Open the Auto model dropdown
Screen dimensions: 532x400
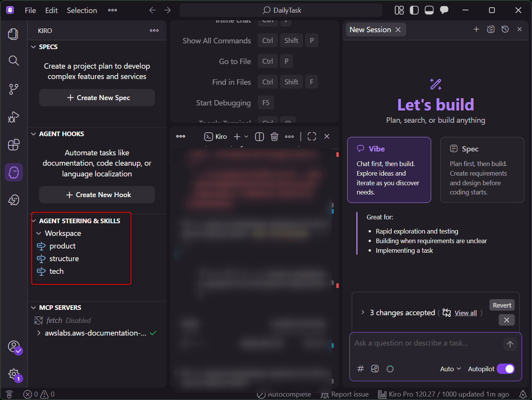(450, 369)
